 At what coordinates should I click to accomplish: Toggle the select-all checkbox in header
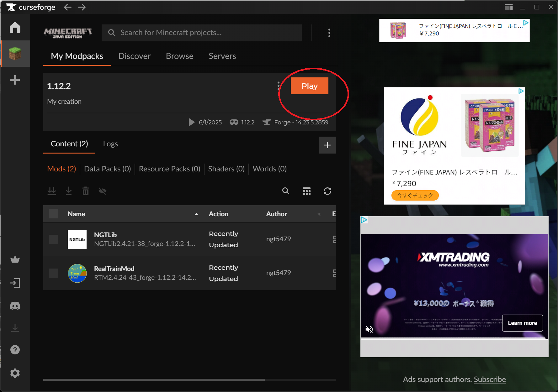point(54,214)
